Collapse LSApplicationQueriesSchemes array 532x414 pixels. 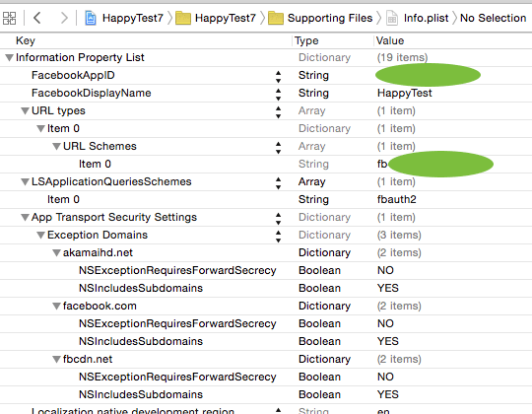[25, 182]
